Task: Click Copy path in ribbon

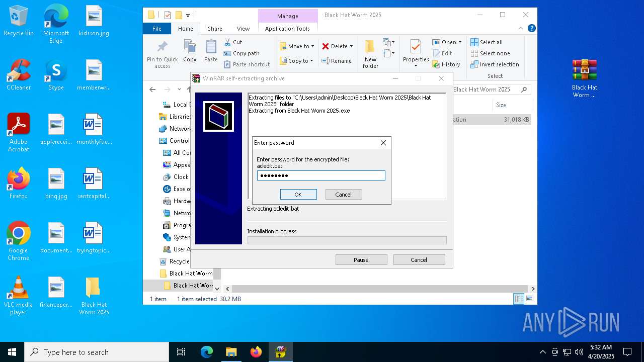Action: (242, 53)
